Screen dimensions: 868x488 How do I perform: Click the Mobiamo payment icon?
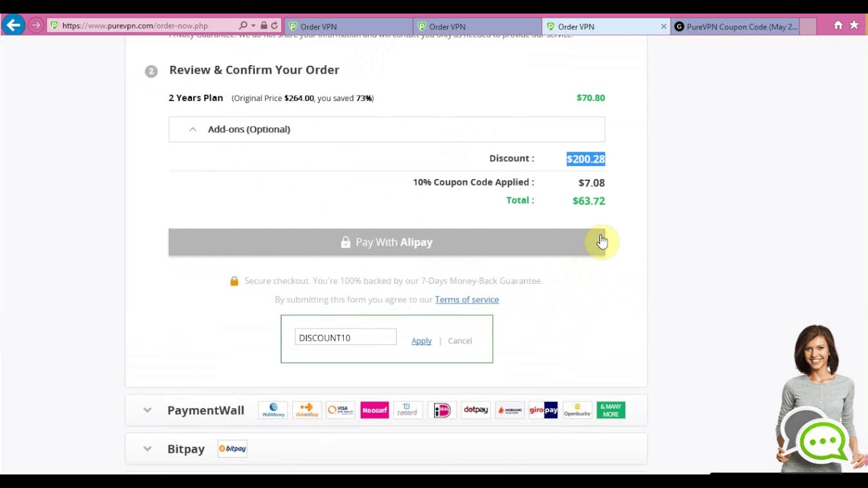click(510, 410)
